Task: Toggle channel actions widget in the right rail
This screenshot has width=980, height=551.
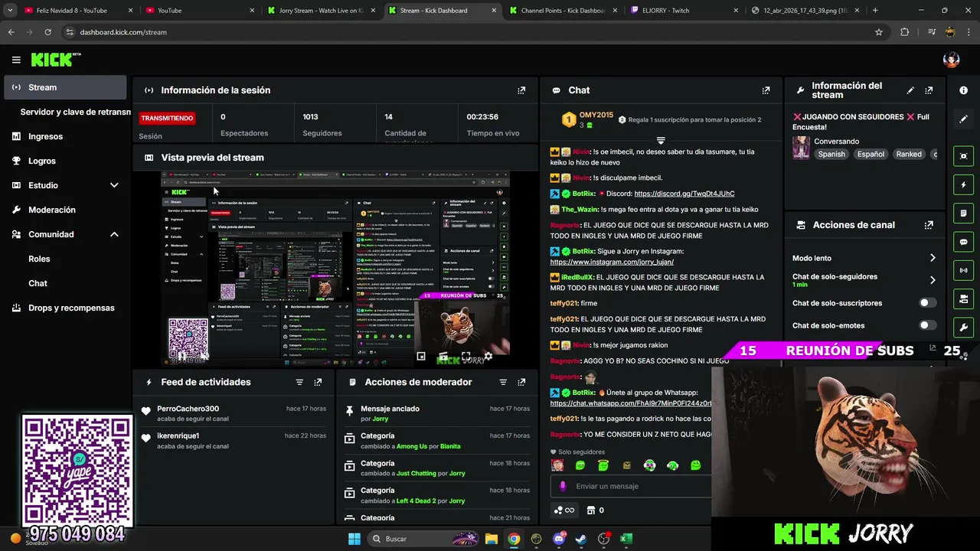Action: (x=963, y=298)
